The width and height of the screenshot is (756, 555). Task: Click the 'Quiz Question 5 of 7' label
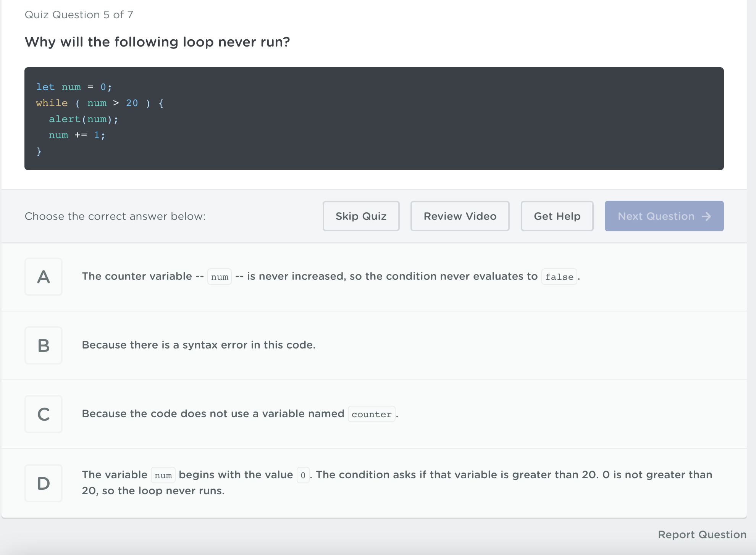pyautogui.click(x=79, y=15)
